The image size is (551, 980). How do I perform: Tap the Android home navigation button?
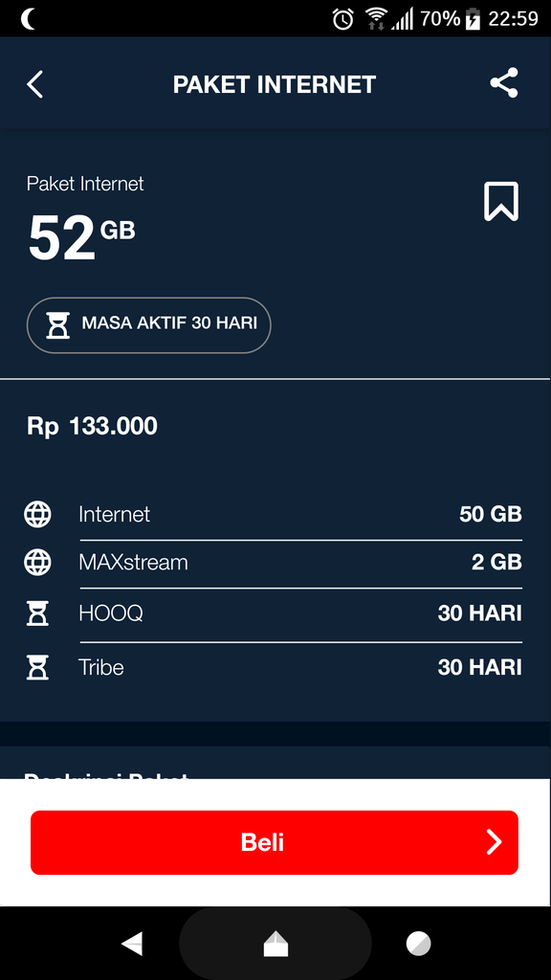point(275,943)
